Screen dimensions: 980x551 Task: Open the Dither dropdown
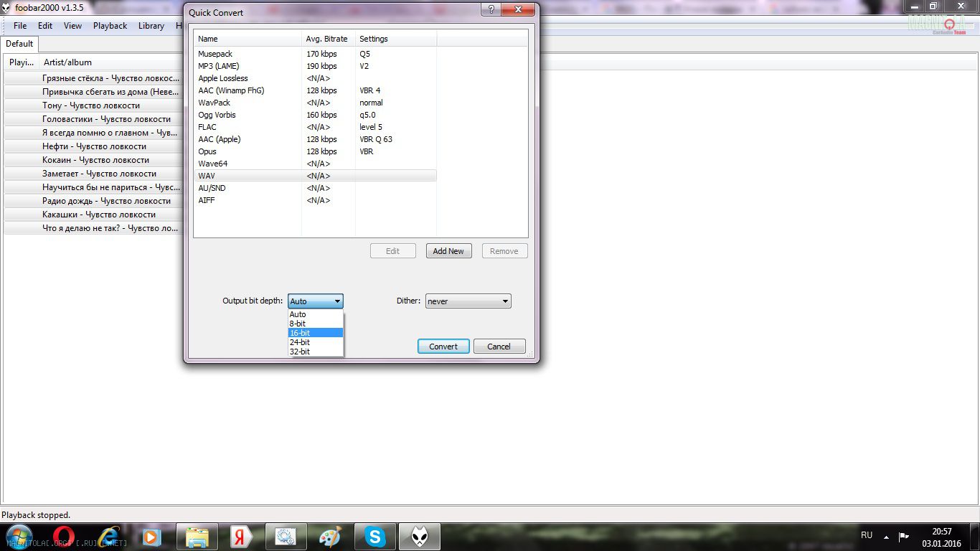click(x=468, y=301)
